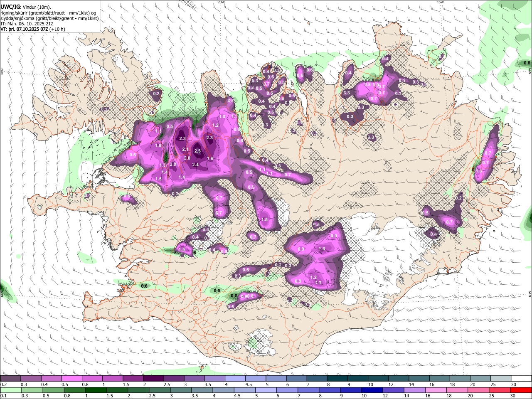
Task: Select deep blue swatch between 10 and 12 lower row
Action: (x=372, y=390)
